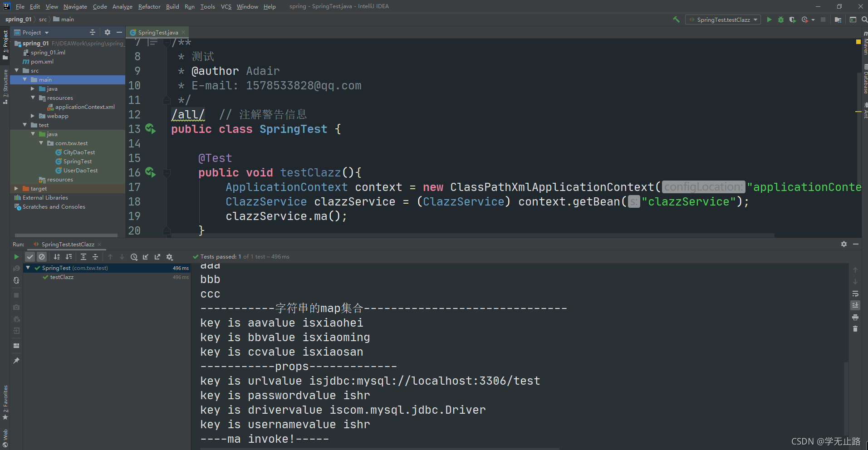868x450 pixels.
Task: Open test runner settings gear
Action: coord(170,257)
